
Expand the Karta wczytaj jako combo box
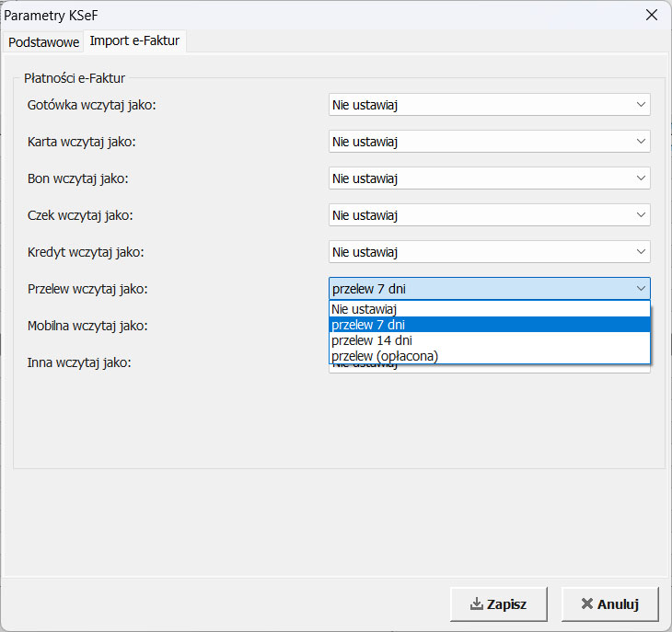click(489, 142)
